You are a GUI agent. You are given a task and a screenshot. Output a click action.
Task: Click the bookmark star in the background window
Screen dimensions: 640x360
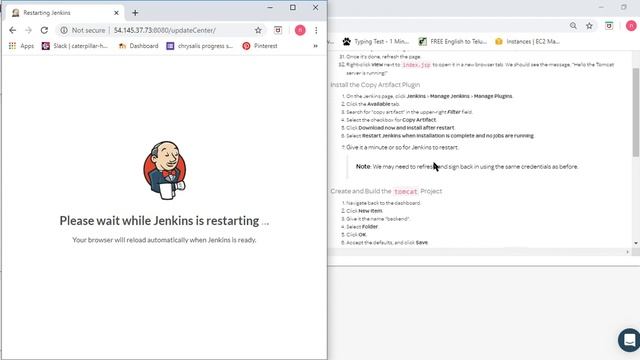pos(589,26)
